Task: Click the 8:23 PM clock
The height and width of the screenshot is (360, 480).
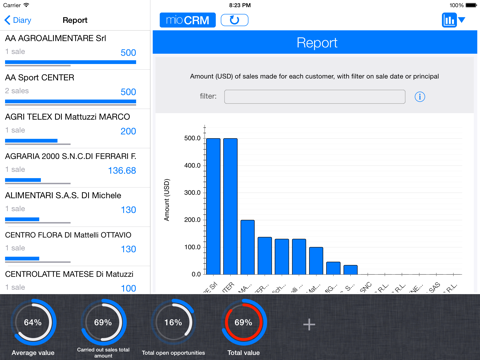Action: point(240,5)
